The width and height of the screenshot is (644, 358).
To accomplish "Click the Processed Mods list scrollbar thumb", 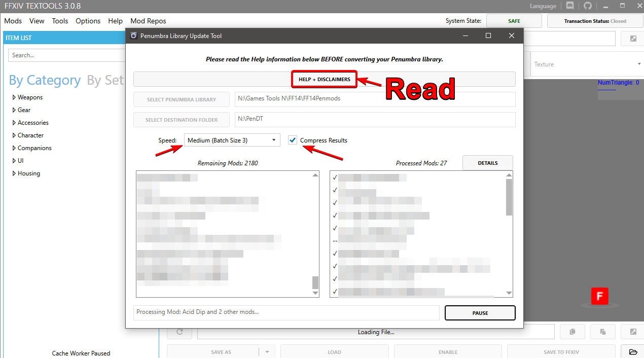I will tap(509, 197).
